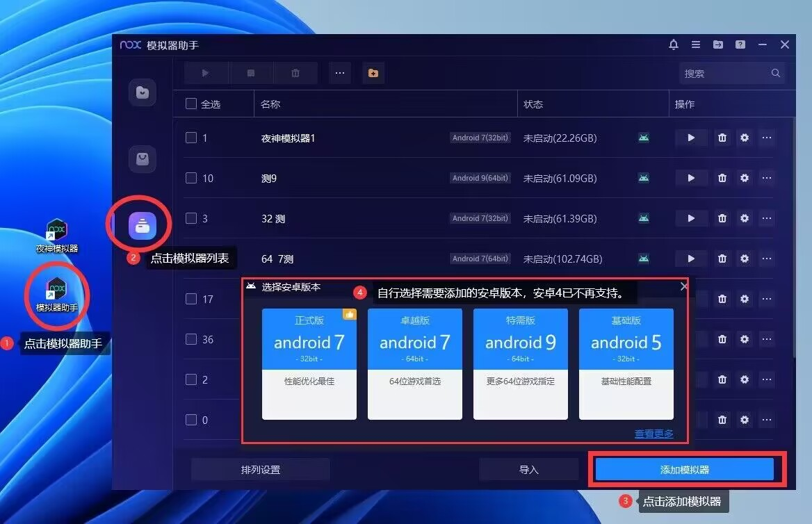The width and height of the screenshot is (812, 524).
Task: Click the 排列设置 button
Action: [261, 470]
